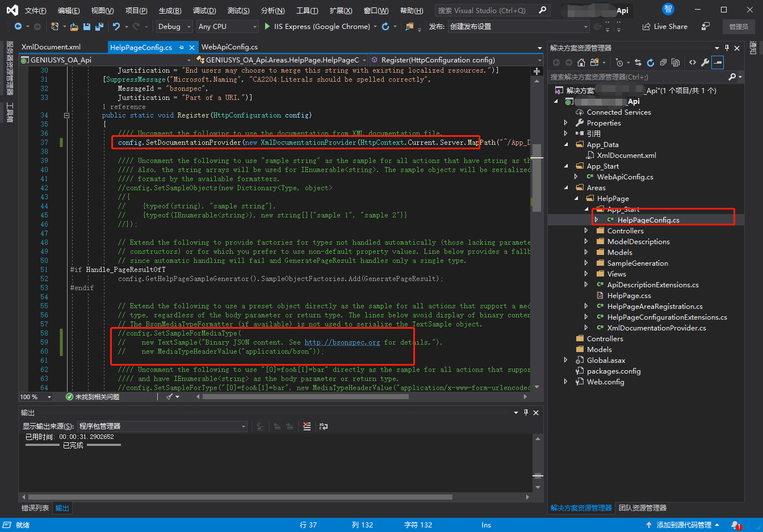Toggle Show All Files in Solution Explorer

(676, 62)
